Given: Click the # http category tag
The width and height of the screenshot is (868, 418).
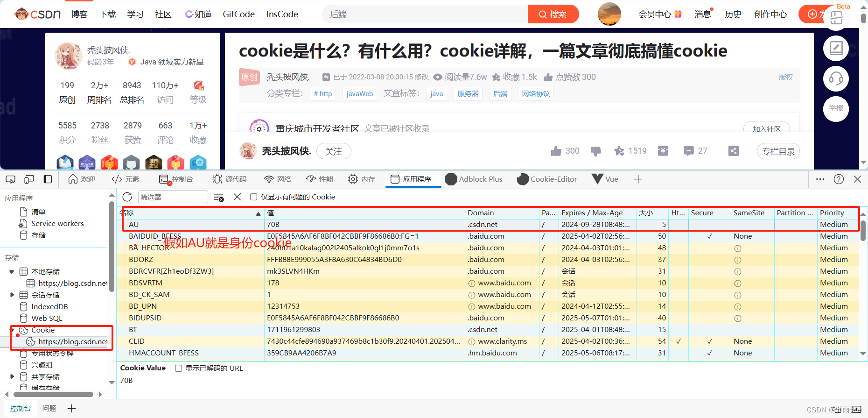Looking at the screenshot, I should click(x=323, y=94).
